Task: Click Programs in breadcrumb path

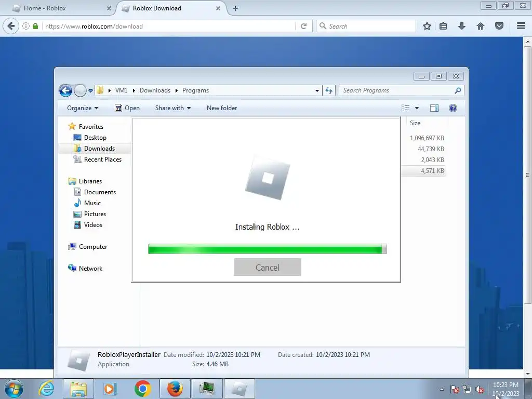Action: [x=195, y=90]
